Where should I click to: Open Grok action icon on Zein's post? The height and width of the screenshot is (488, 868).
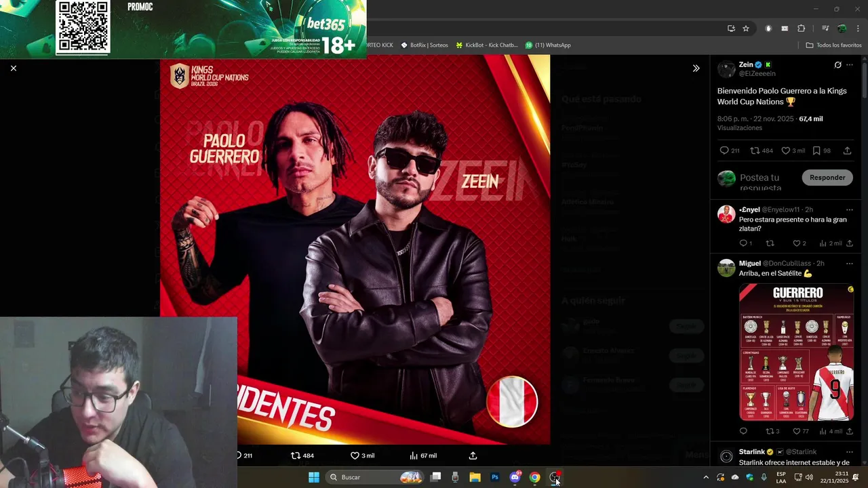(837, 65)
